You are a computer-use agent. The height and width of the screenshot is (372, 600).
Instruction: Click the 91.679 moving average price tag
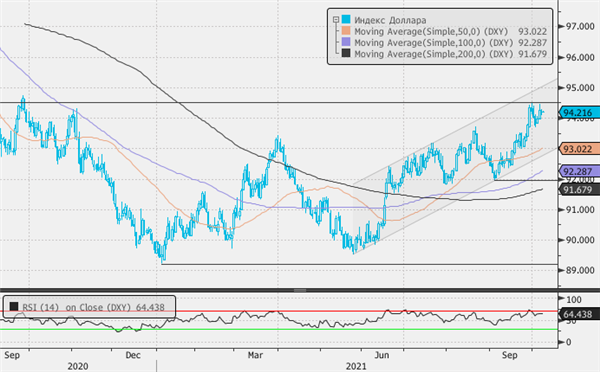[x=579, y=189]
